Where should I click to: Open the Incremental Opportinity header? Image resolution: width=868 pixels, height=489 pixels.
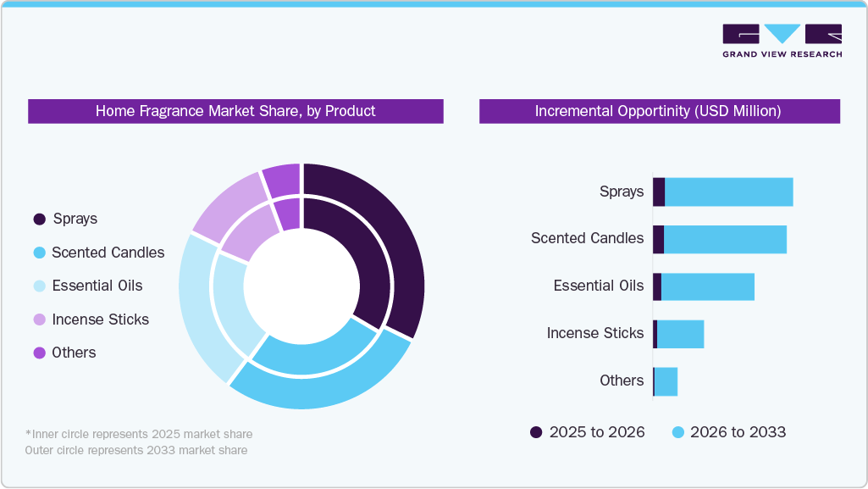pyautogui.click(x=658, y=110)
